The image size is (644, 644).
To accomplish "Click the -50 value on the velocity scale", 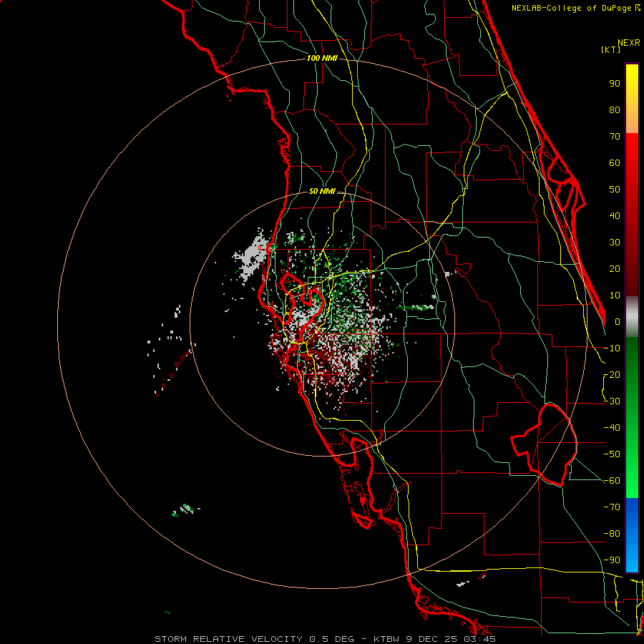I will [x=612, y=454].
